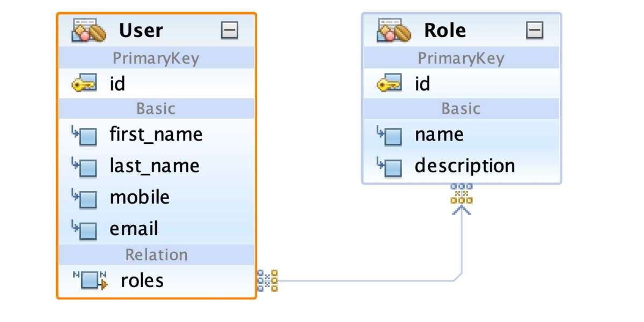Click the PrimaryKey header in Role
The width and height of the screenshot is (644, 322).
(x=462, y=58)
